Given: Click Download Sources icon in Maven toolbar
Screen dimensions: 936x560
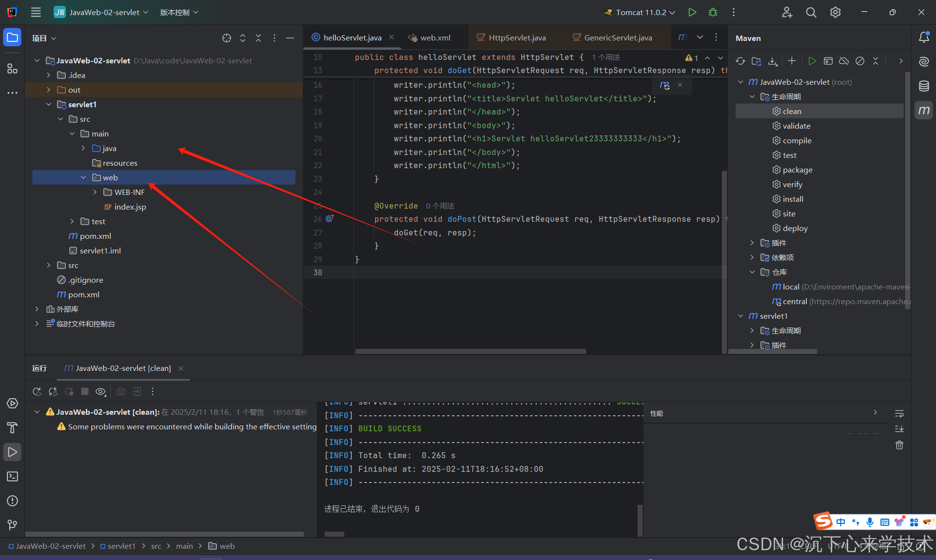Looking at the screenshot, I should tap(773, 61).
